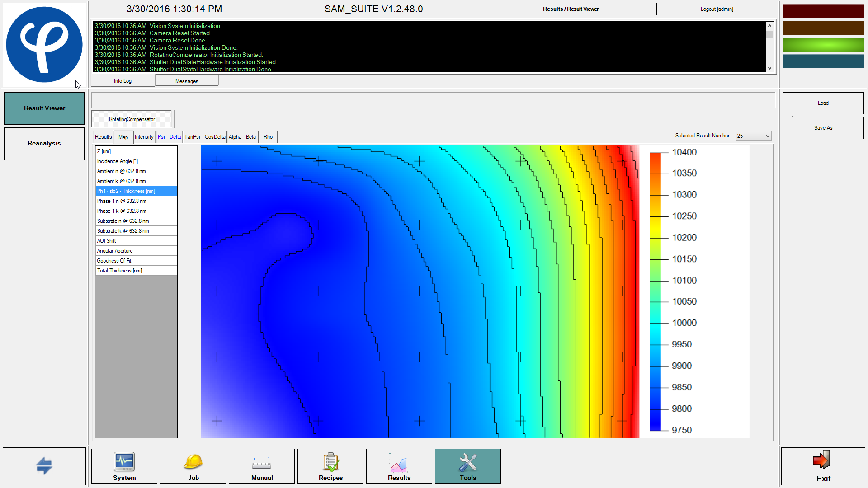868x488 pixels.
Task: Open the Alpha - Beta tab
Action: (x=242, y=137)
